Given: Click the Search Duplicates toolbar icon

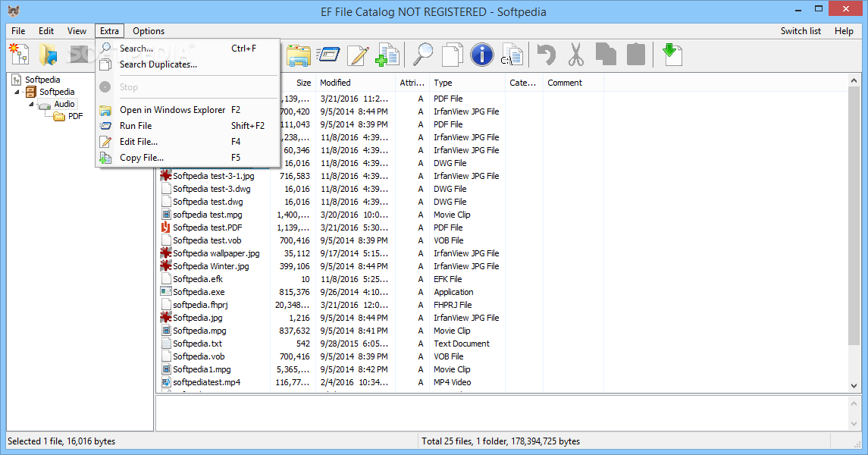Looking at the screenshot, I should [x=453, y=55].
